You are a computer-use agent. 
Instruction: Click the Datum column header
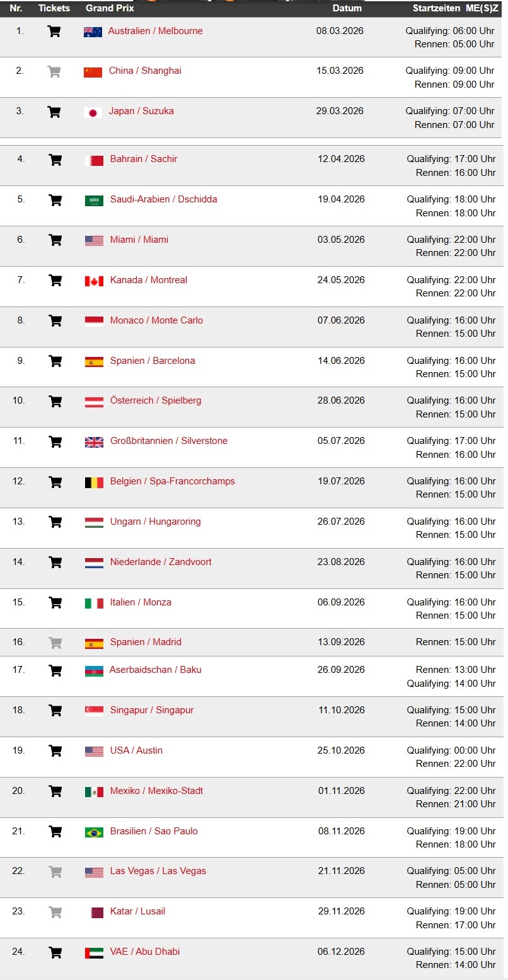[347, 8]
